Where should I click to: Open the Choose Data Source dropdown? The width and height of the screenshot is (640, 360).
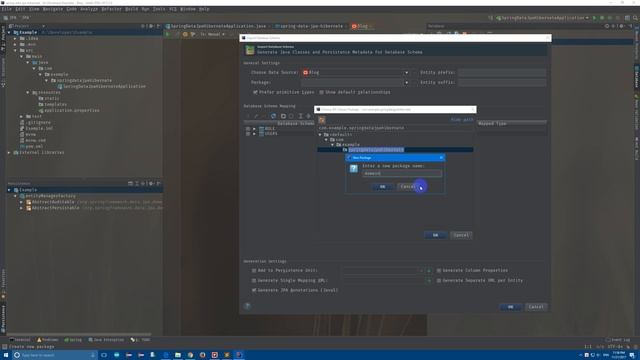[406, 73]
